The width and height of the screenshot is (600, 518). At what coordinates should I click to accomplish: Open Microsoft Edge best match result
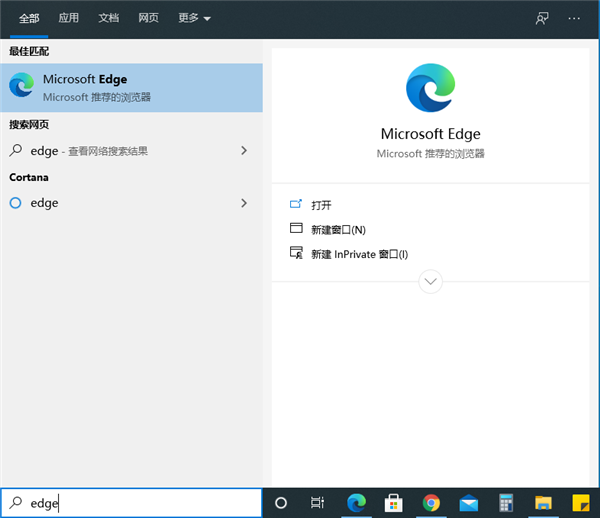tap(131, 88)
